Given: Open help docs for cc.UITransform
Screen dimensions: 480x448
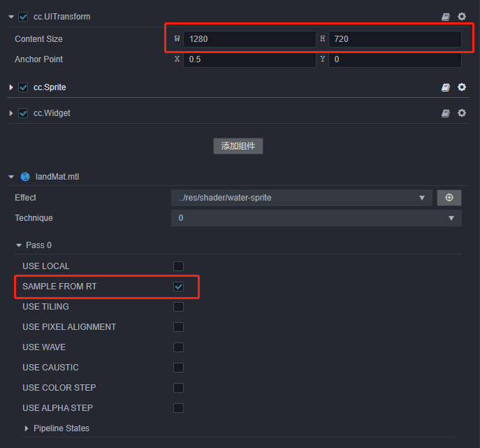Looking at the screenshot, I should pyautogui.click(x=446, y=17).
